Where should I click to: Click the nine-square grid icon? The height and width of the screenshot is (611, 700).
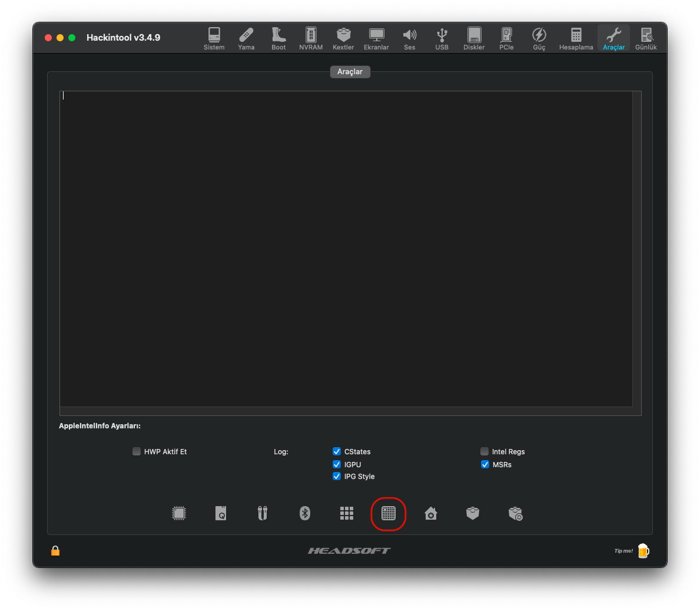347,513
